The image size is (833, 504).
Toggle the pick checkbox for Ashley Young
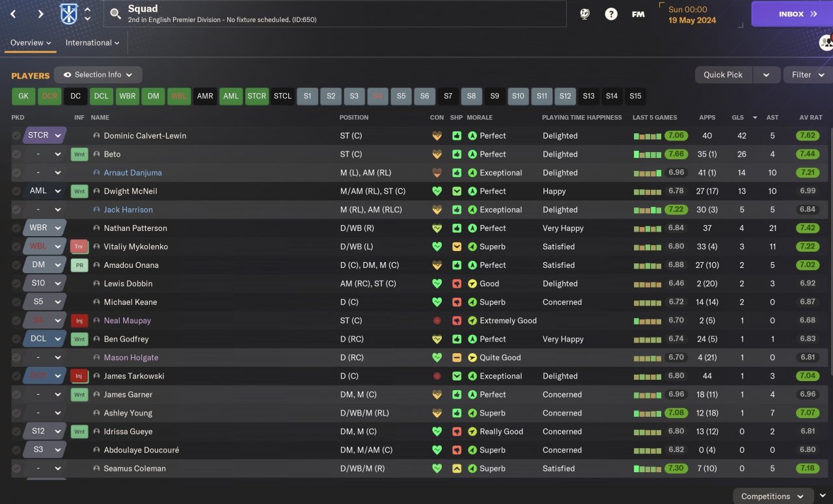point(16,413)
